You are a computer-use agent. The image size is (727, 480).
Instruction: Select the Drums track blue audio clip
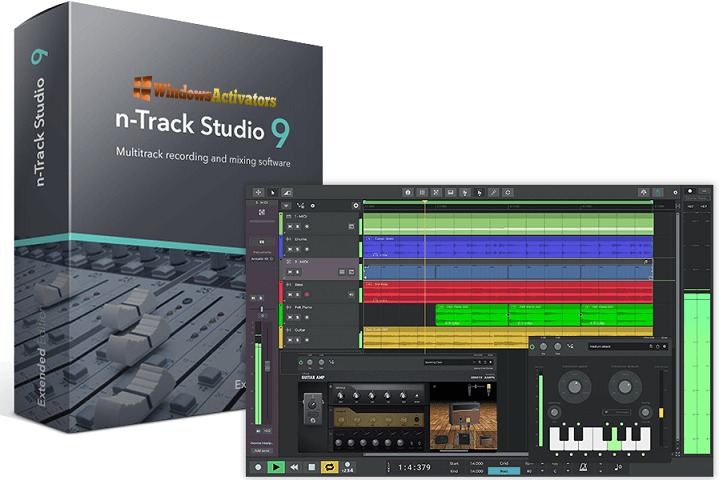coord(508,247)
